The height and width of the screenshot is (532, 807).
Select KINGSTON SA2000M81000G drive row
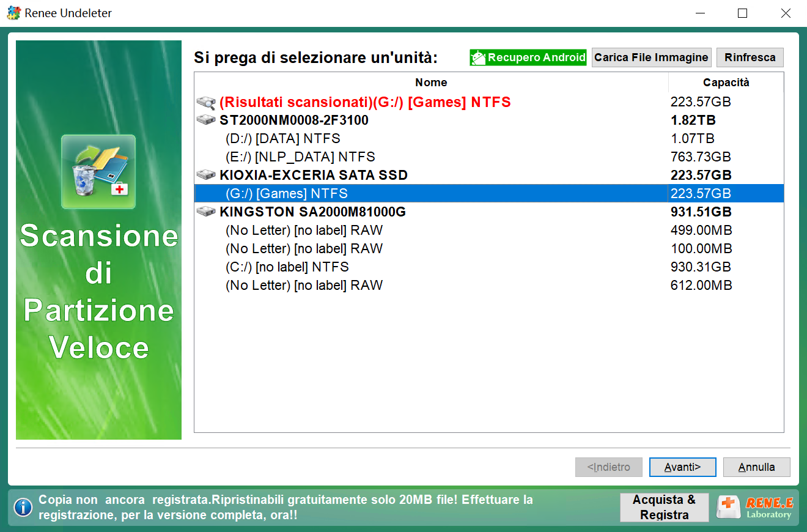click(x=489, y=212)
